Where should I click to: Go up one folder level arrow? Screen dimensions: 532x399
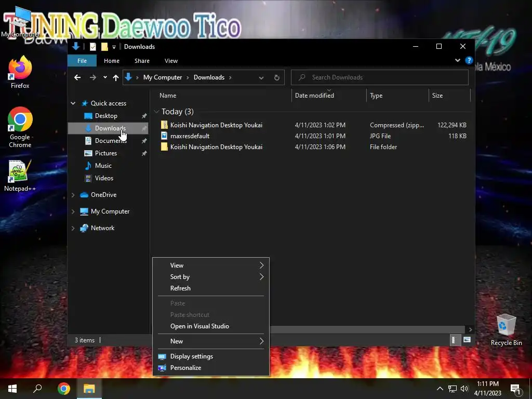click(x=116, y=78)
